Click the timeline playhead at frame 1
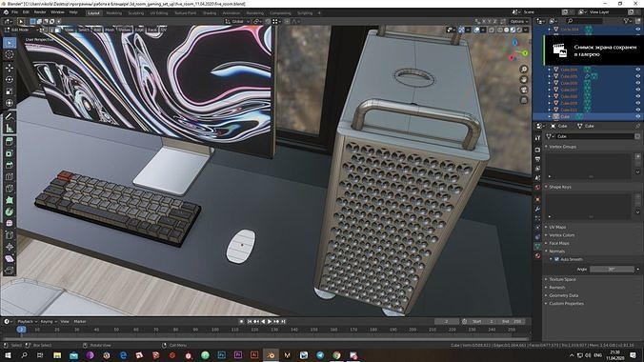This screenshot has height=362, width=644. click(21, 330)
